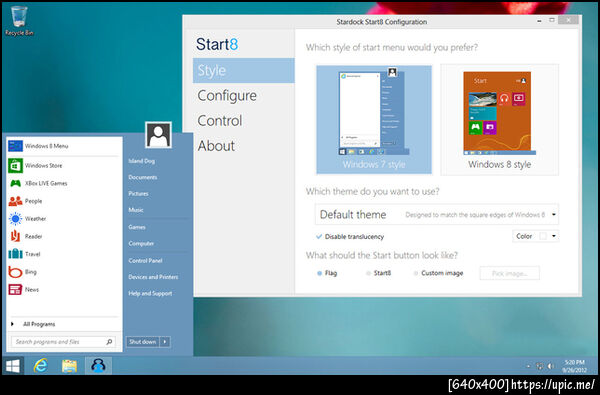
Task: Choose the Windows 7 style thumbnail
Action: 374,120
